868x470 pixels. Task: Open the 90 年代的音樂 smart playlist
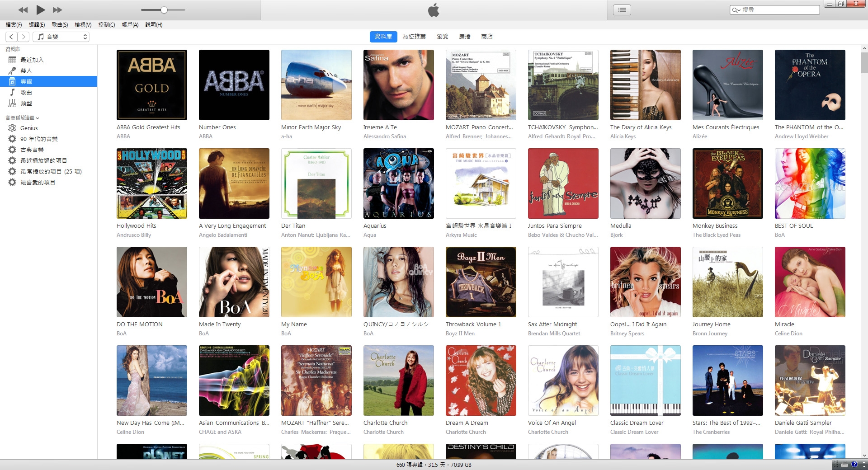point(48,139)
